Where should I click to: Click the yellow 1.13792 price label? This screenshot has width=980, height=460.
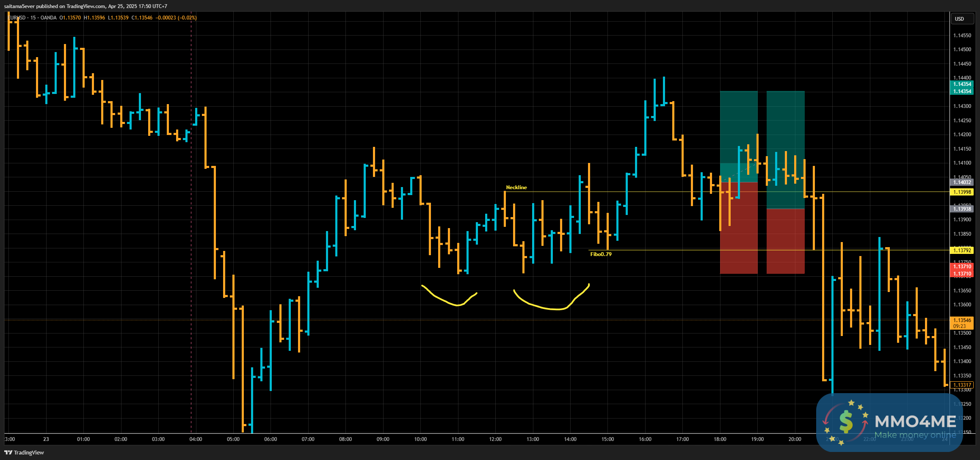point(962,251)
